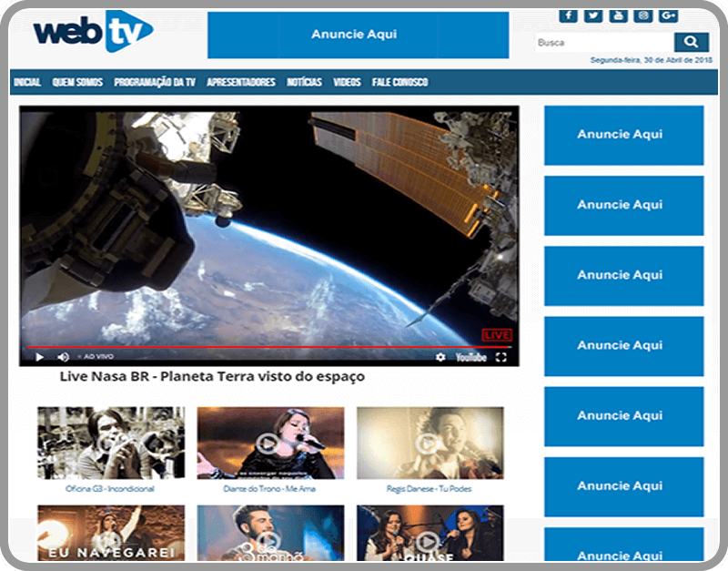Click the red LIVE badge on video

pyautogui.click(x=497, y=335)
